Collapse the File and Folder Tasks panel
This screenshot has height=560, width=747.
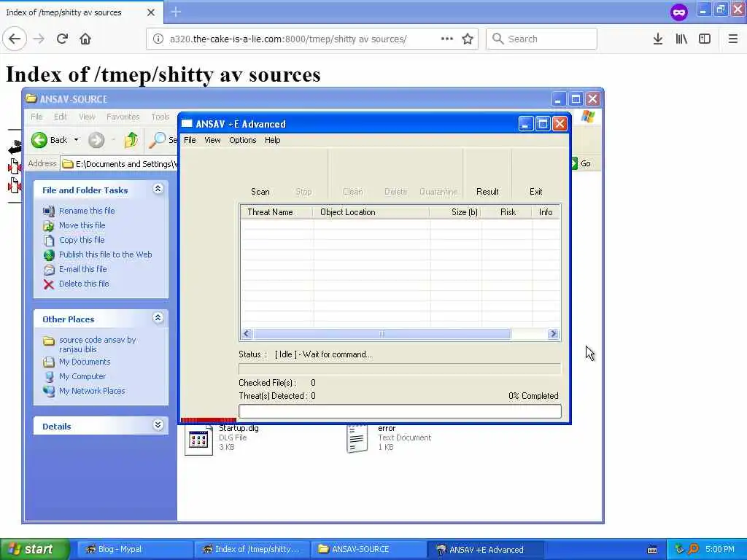point(158,189)
